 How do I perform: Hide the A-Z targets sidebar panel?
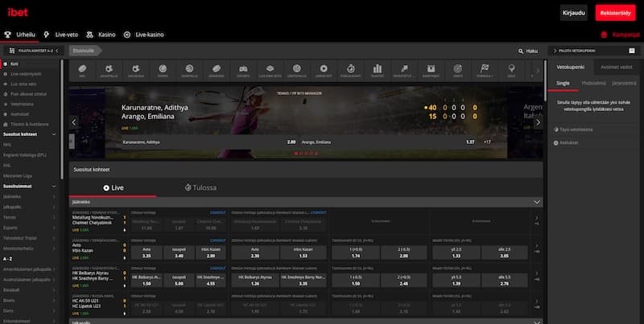(34, 51)
